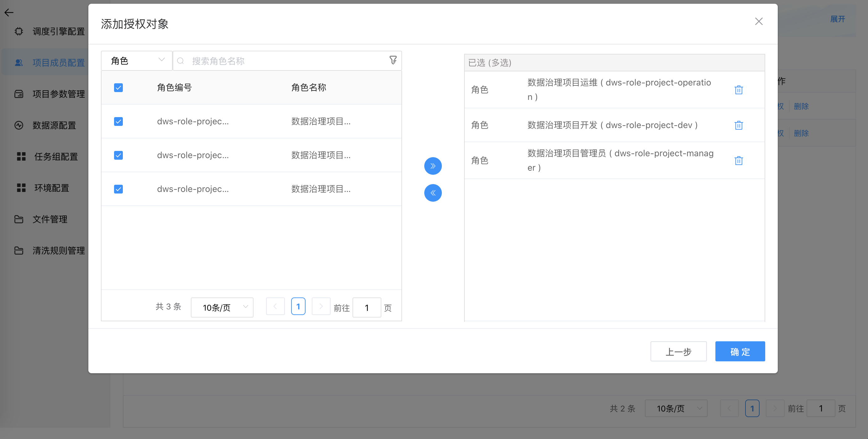868x439 pixels.
Task: Click the 上一步 previous step button
Action: (678, 351)
